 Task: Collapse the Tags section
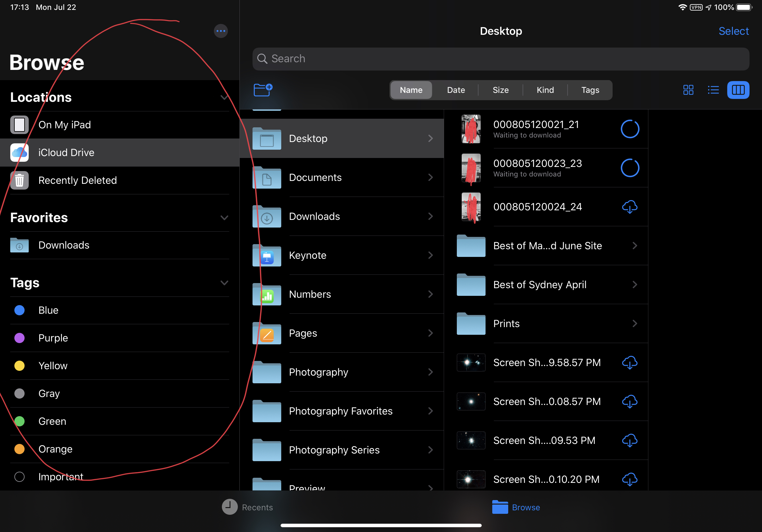[224, 283]
